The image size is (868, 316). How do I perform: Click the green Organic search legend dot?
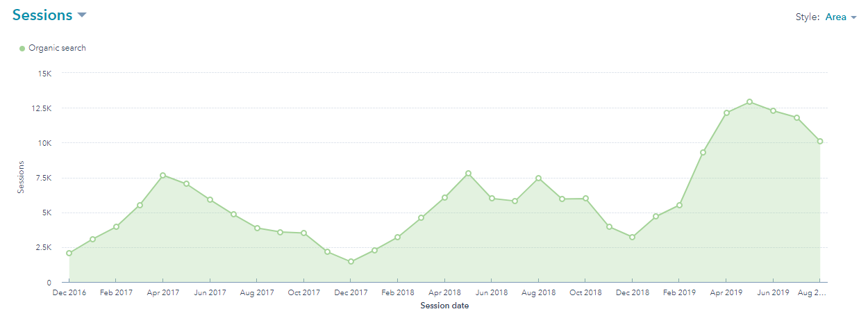coord(22,49)
